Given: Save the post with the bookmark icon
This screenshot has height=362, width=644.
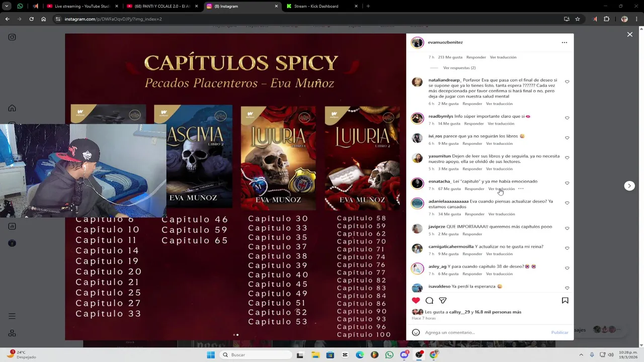Looking at the screenshot, I should pyautogui.click(x=565, y=301).
